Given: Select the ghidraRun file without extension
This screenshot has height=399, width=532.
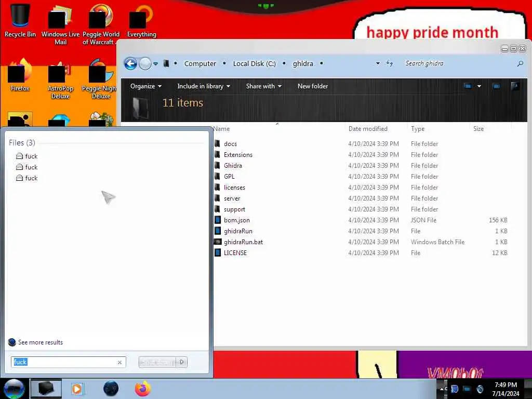Looking at the screenshot, I should pyautogui.click(x=362, y=231).
